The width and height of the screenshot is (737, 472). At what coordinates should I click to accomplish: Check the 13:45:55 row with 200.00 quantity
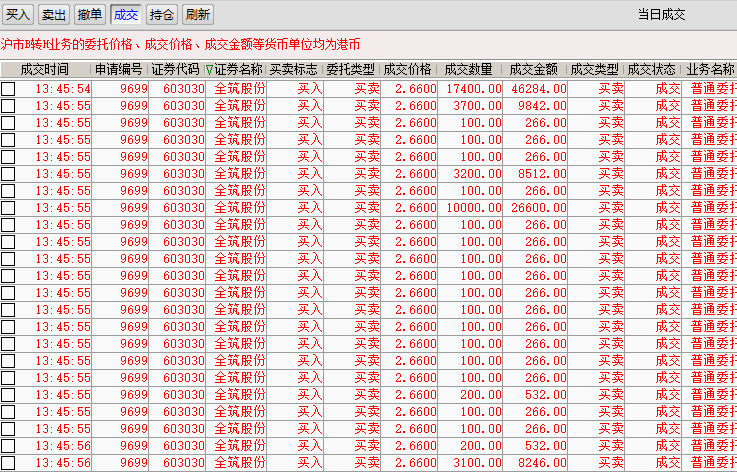pos(8,395)
